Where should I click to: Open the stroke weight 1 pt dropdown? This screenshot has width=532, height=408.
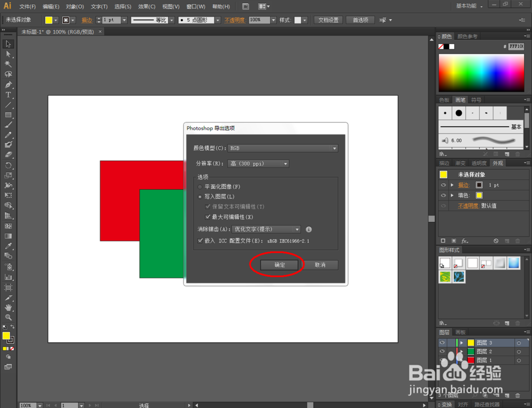pyautogui.click(x=124, y=20)
